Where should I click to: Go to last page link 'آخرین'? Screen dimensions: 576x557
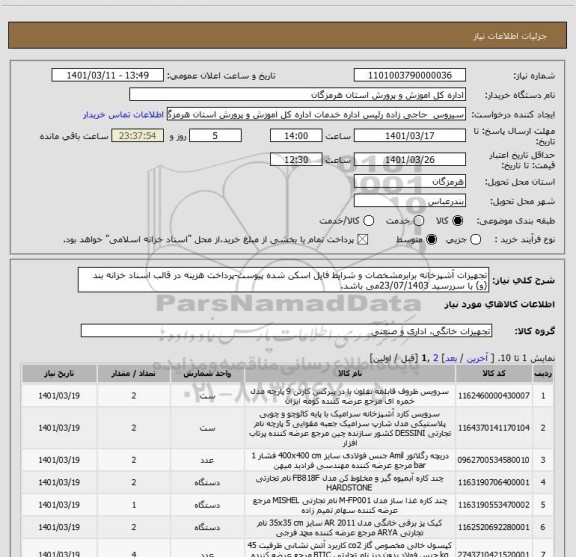(477, 358)
